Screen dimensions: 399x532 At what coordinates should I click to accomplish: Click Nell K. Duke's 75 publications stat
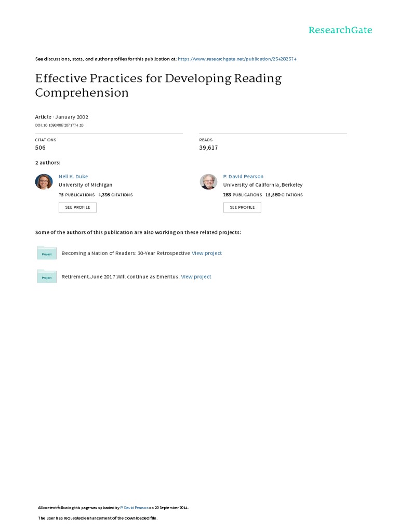click(76, 195)
